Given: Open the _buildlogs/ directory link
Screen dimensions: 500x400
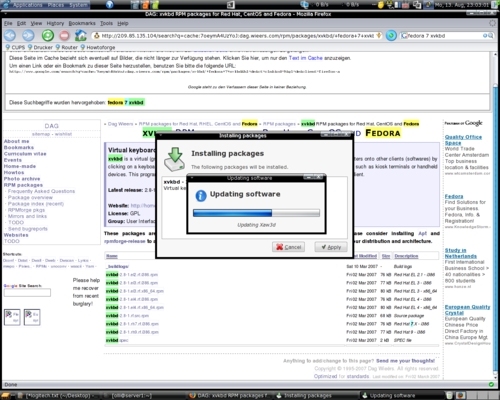Looking at the screenshot, I should pos(117,266).
